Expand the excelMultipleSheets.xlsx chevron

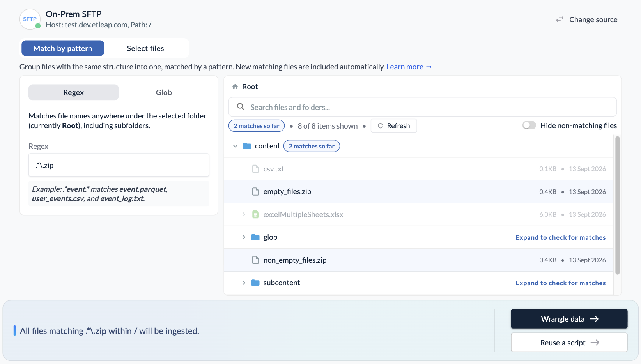click(x=244, y=214)
